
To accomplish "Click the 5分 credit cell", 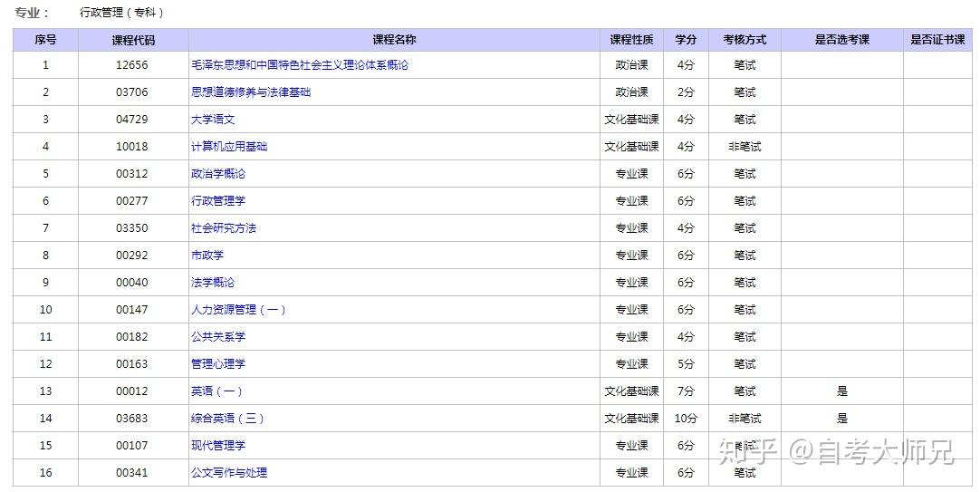I will (x=686, y=364).
